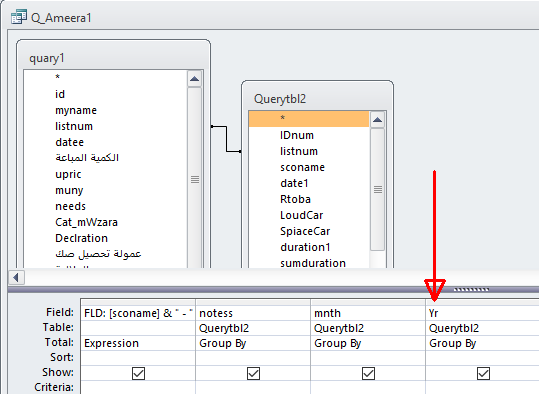Image resolution: width=539 pixels, height=394 pixels.
Task: Open Table dropdown Querytbl2 under mnth
Action: pyautogui.click(x=368, y=328)
